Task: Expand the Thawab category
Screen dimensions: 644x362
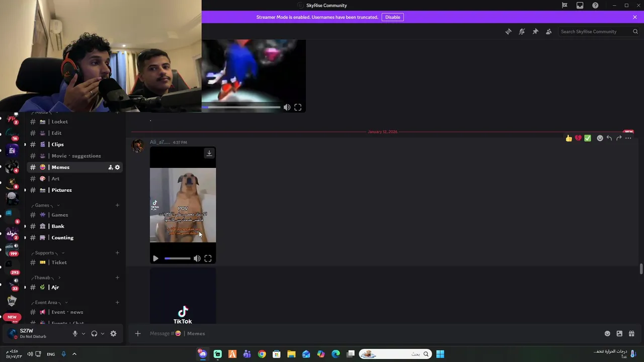Action: 46,278
